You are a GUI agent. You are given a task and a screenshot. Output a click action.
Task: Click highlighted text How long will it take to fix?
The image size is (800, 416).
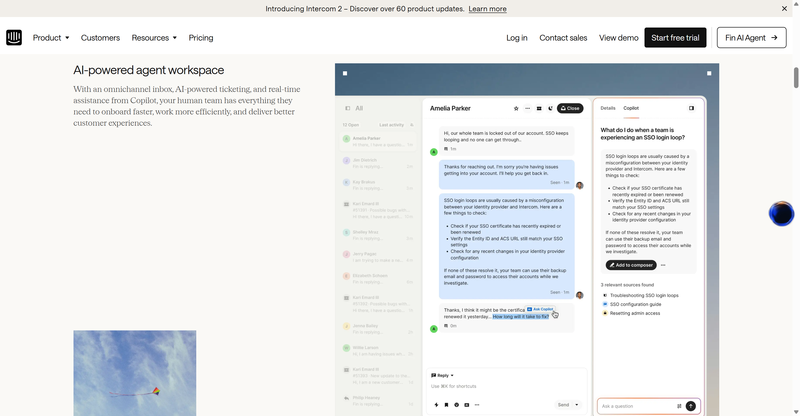pyautogui.click(x=520, y=316)
